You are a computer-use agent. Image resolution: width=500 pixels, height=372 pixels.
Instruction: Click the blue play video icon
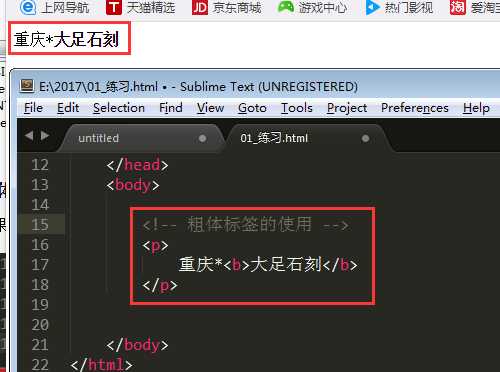372,7
